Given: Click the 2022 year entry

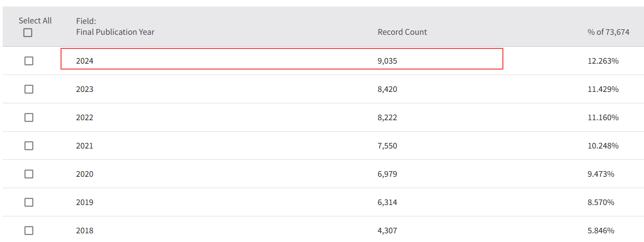Looking at the screenshot, I should click(x=84, y=117).
